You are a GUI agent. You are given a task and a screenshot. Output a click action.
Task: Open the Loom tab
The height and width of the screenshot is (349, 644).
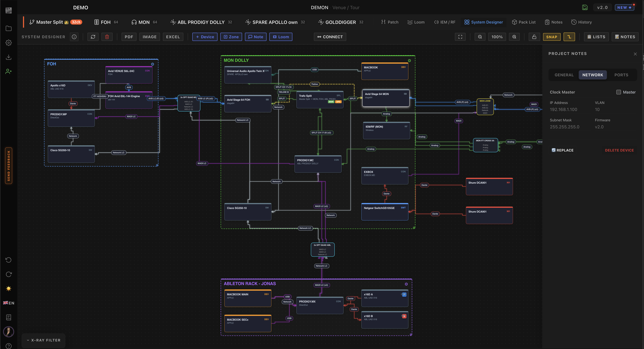(x=416, y=22)
